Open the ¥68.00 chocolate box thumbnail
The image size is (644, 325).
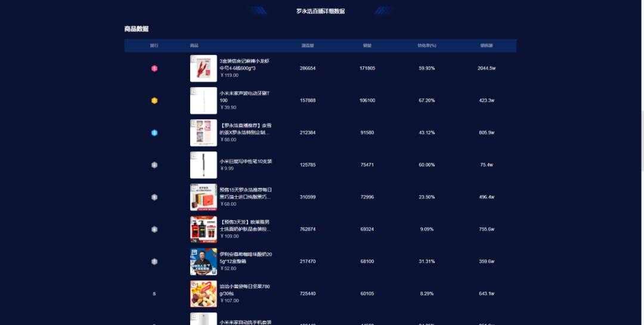point(203,197)
